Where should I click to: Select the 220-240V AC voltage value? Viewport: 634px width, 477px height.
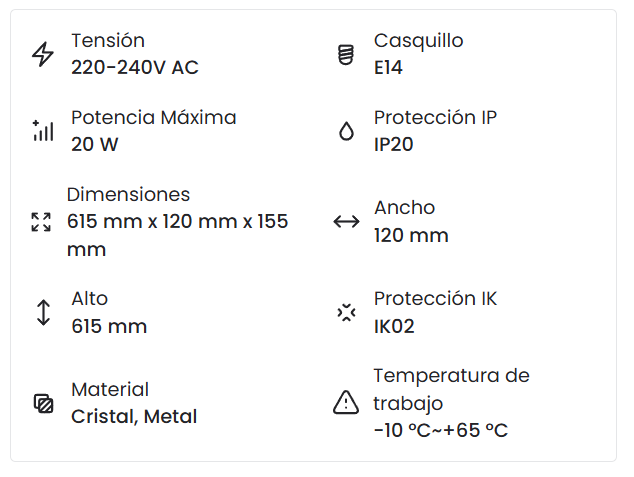click(x=135, y=68)
